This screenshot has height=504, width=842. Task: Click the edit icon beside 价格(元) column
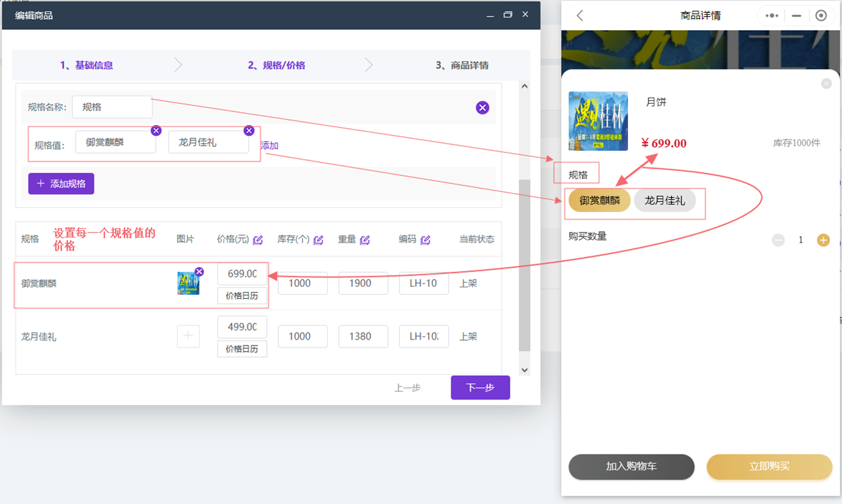258,240
